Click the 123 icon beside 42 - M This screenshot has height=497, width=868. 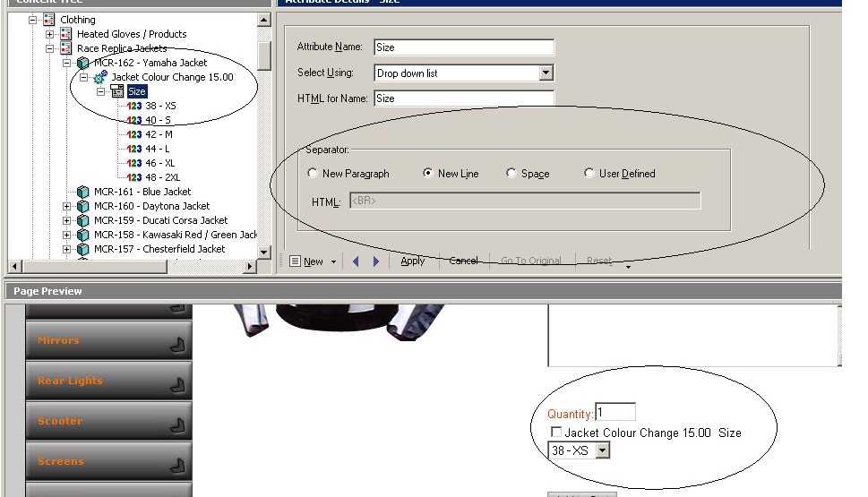(134, 134)
